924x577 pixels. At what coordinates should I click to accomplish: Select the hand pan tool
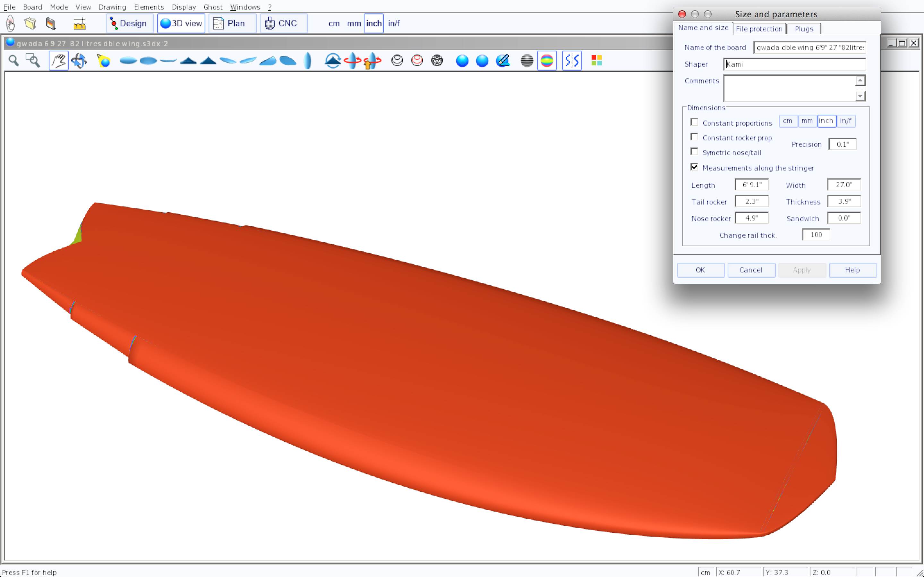[x=58, y=61]
